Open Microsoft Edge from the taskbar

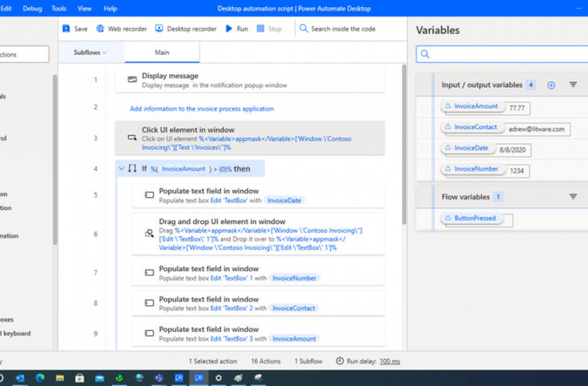click(x=40, y=378)
